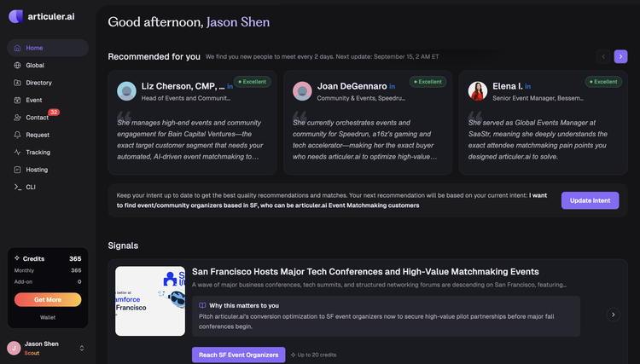Click Reach SF Event Organizers button
Image resolution: width=640 pixels, height=364 pixels.
coord(238,355)
